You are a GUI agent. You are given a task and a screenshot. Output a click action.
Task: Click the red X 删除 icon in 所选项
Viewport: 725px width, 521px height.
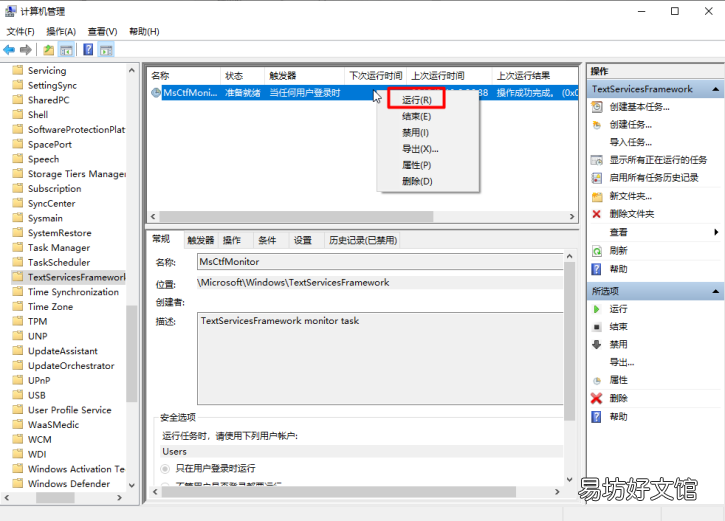click(596, 398)
